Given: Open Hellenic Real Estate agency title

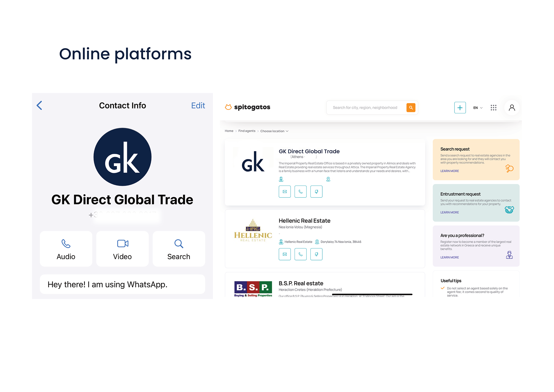Looking at the screenshot, I should (304, 221).
